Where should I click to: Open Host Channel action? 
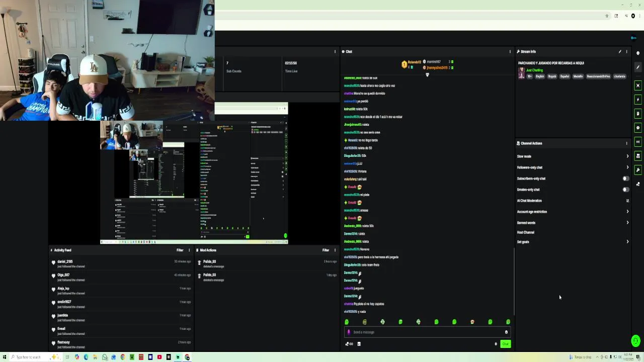(x=526, y=232)
